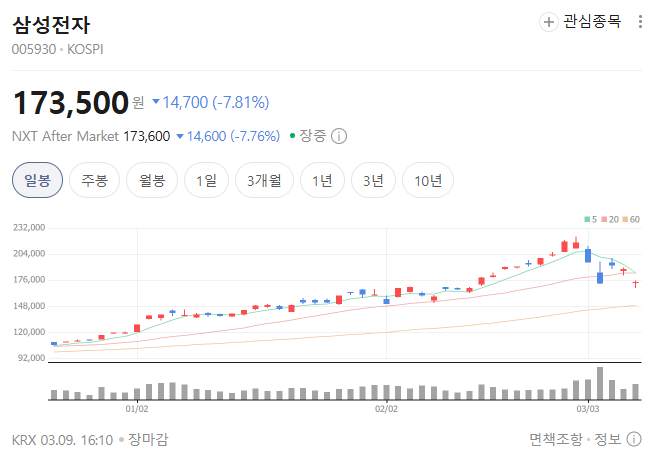Click the 173,600 after-market price
The width and height of the screenshot is (660, 452).
point(146,136)
